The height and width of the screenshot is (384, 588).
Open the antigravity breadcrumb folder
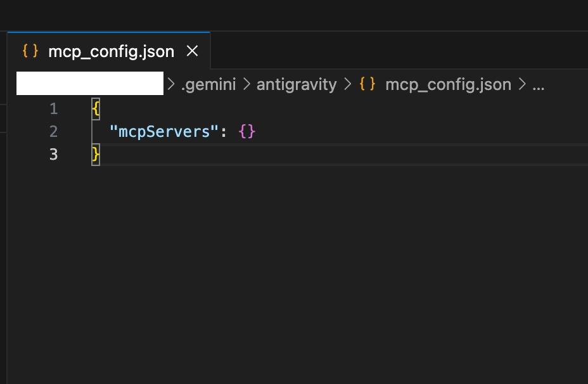(297, 84)
